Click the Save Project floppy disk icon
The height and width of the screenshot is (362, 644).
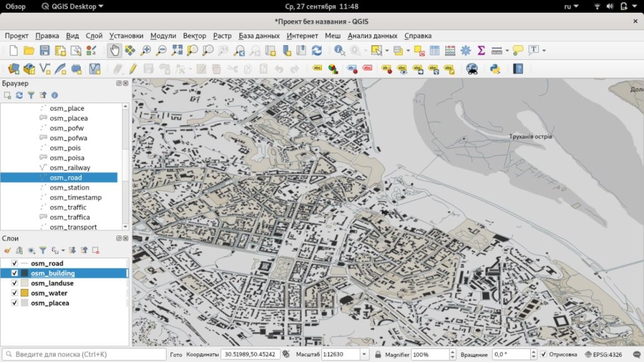point(45,50)
